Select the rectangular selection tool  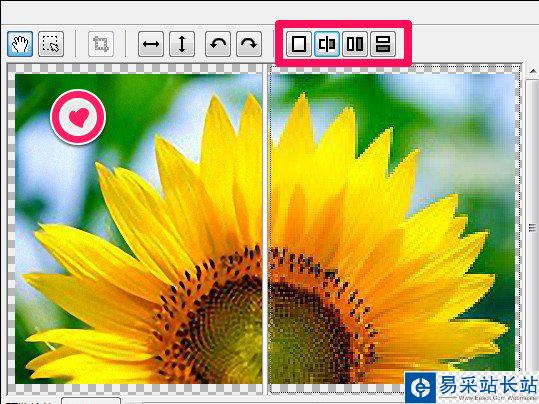(x=51, y=44)
